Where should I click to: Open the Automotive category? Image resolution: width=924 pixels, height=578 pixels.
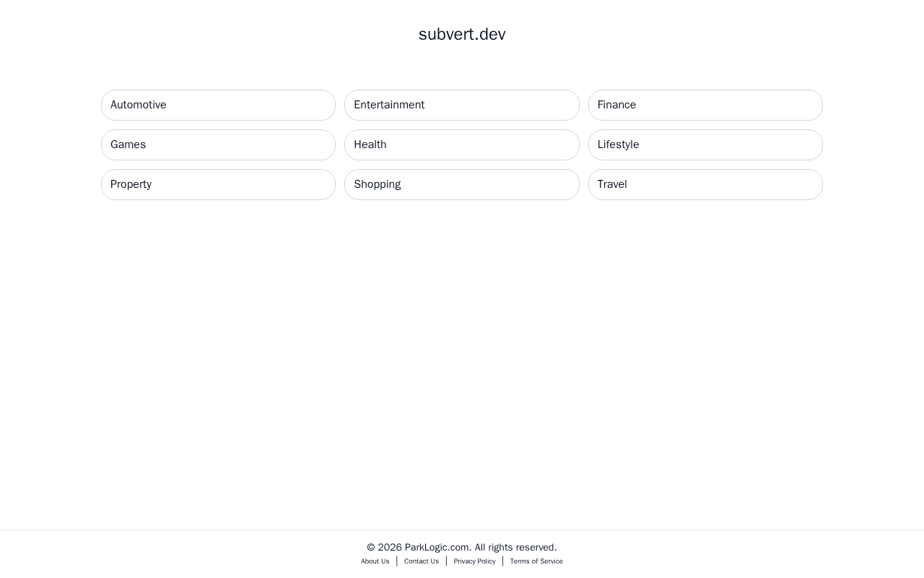[218, 105]
